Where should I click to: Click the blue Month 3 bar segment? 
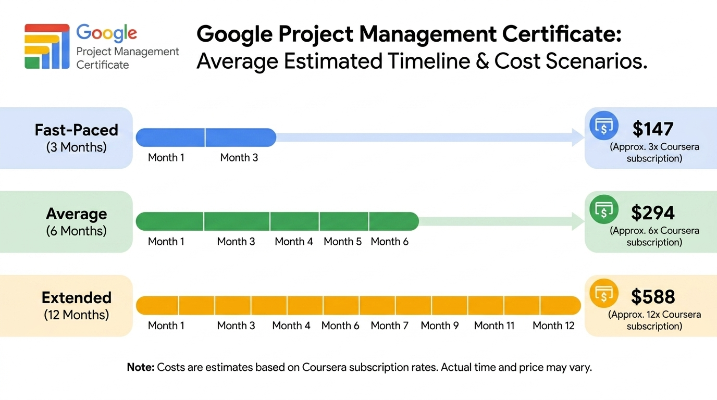tap(241, 138)
